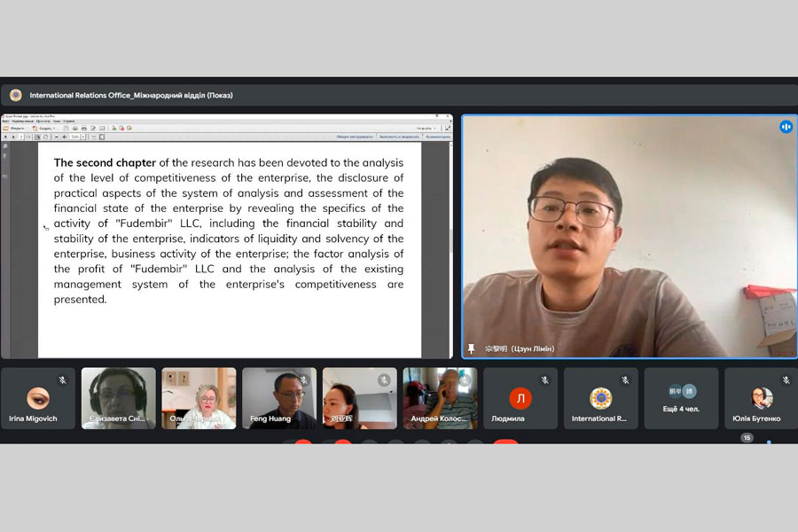Click the muted mic icon on Feng Huang's tile

click(304, 380)
